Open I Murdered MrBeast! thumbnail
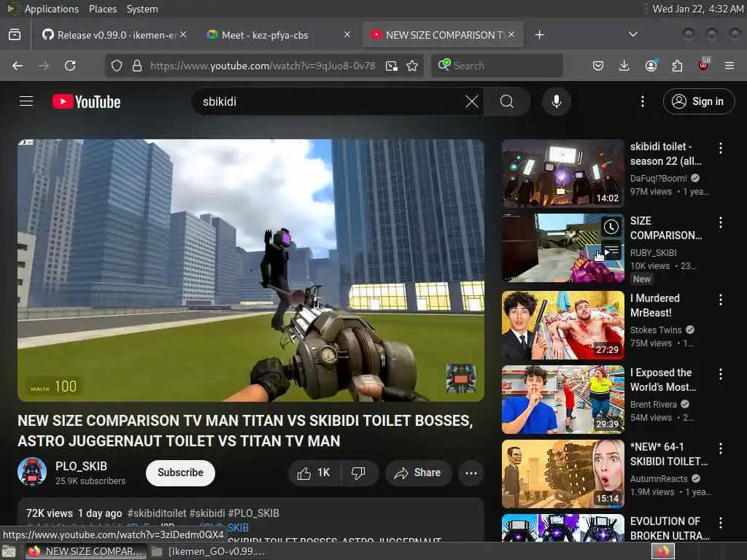Image resolution: width=747 pixels, height=560 pixels. pos(562,325)
